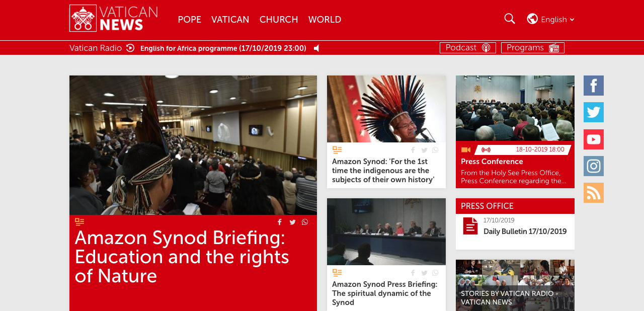This screenshot has height=311, width=644.
Task: Open the Pope menu item
Action: coord(189,20)
